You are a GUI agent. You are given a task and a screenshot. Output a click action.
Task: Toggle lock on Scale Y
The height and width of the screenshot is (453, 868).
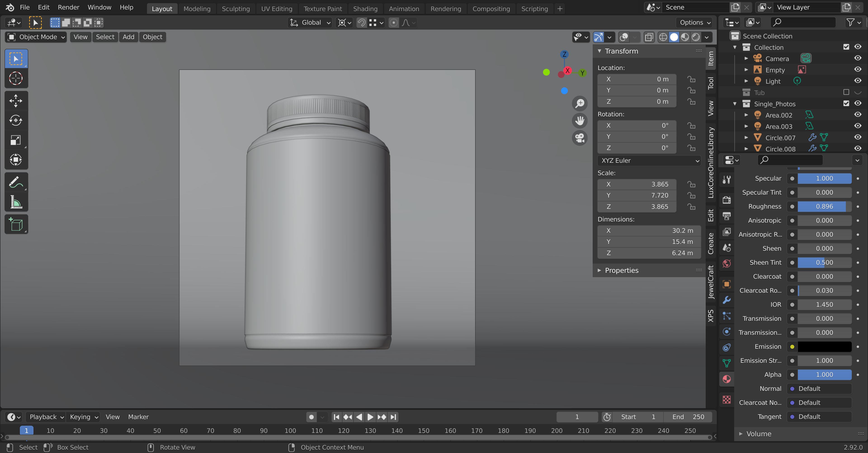(x=691, y=196)
